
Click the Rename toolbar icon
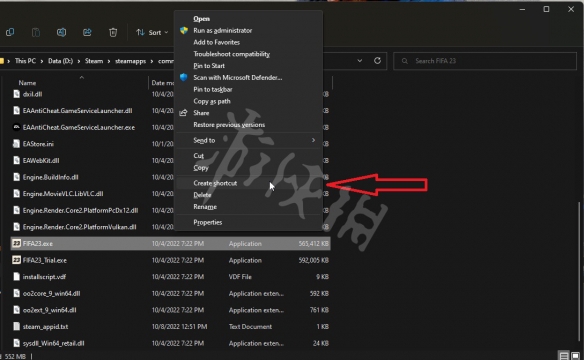point(61,32)
